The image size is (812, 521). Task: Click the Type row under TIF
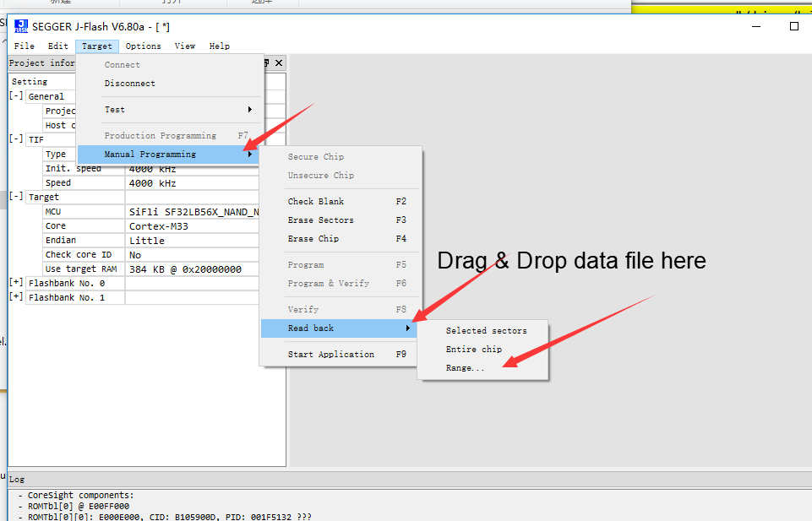(56, 155)
